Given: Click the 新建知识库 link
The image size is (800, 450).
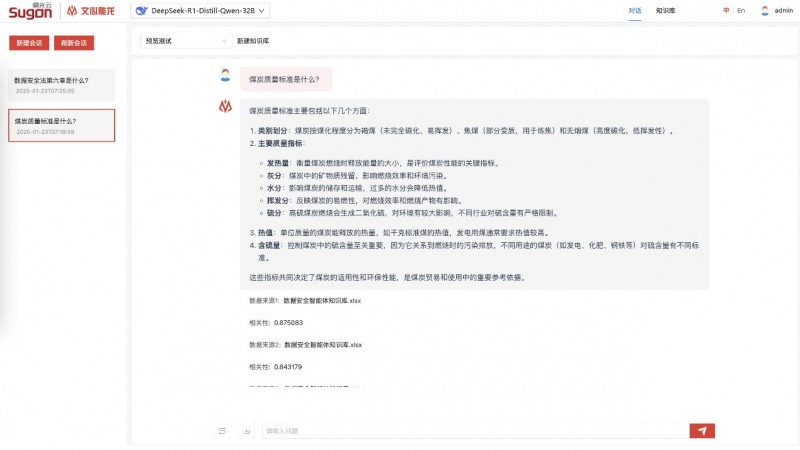Looking at the screenshot, I should point(253,41).
